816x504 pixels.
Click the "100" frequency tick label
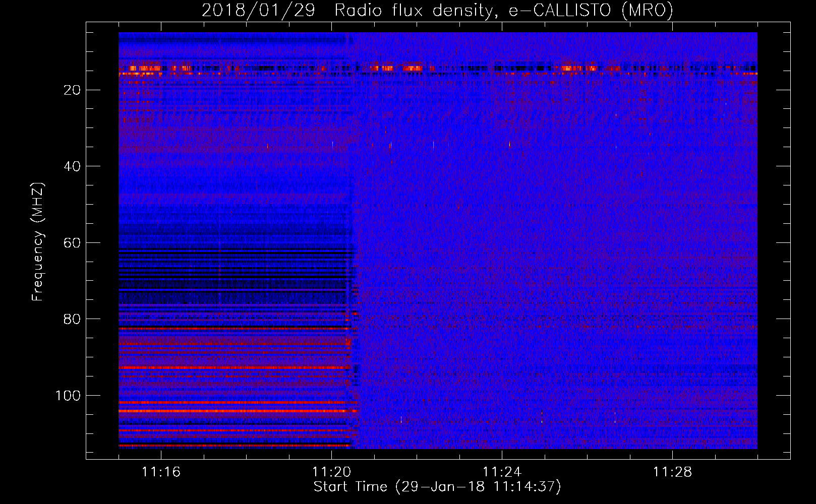pos(68,396)
